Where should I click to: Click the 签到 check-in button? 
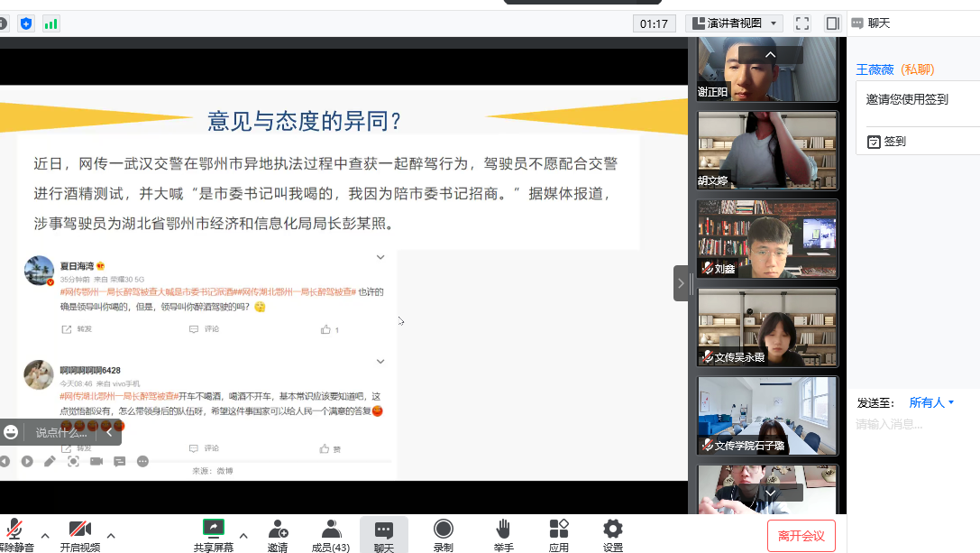(x=886, y=142)
